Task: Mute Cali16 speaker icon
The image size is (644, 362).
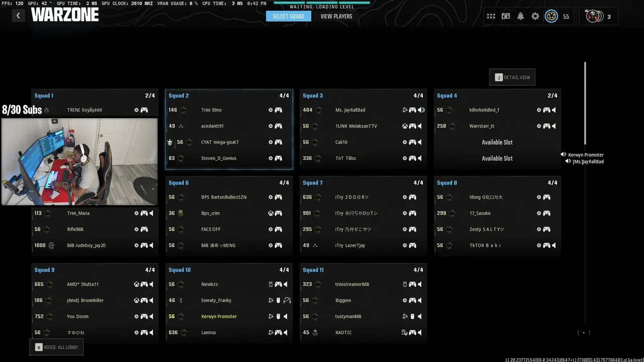Action: coord(420,142)
